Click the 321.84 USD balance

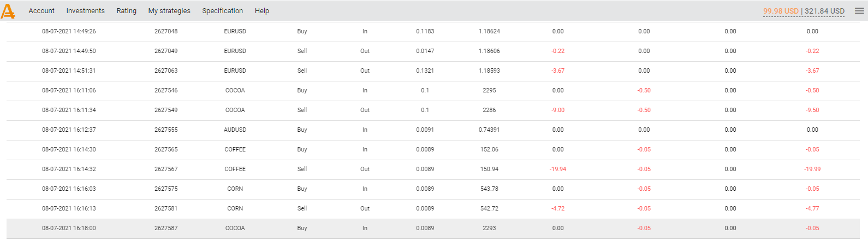tap(824, 11)
